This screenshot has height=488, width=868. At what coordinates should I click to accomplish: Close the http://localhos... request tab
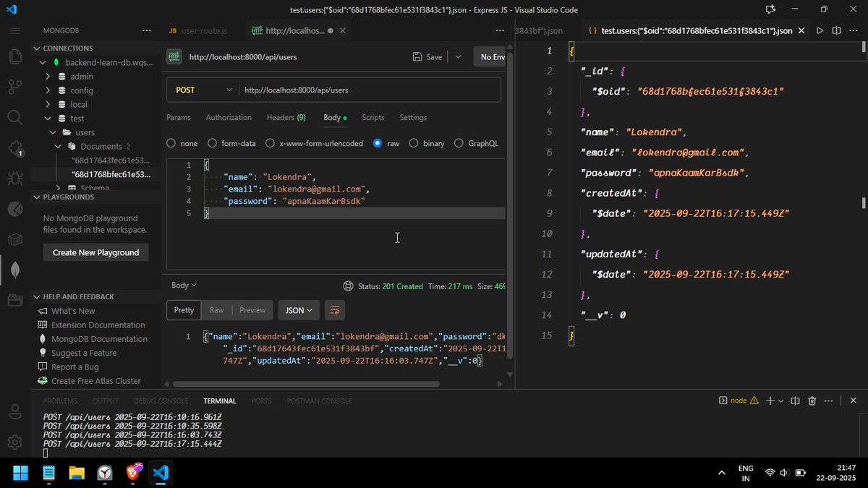[343, 31]
